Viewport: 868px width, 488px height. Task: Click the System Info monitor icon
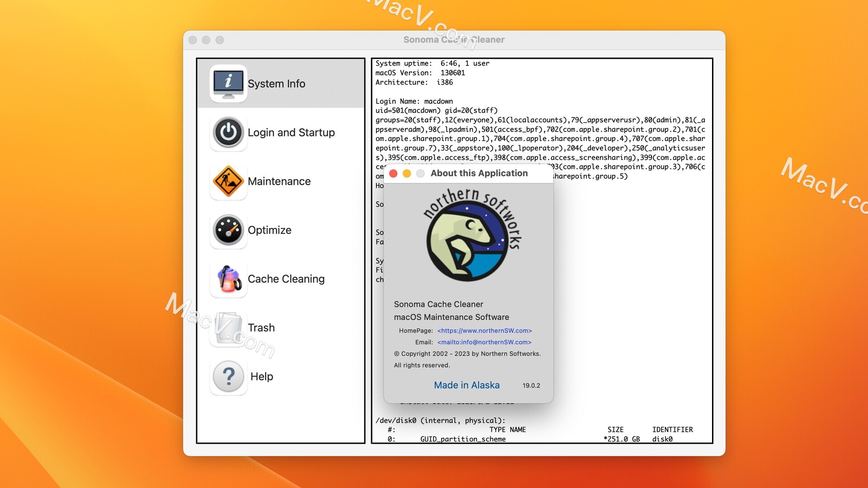(228, 84)
